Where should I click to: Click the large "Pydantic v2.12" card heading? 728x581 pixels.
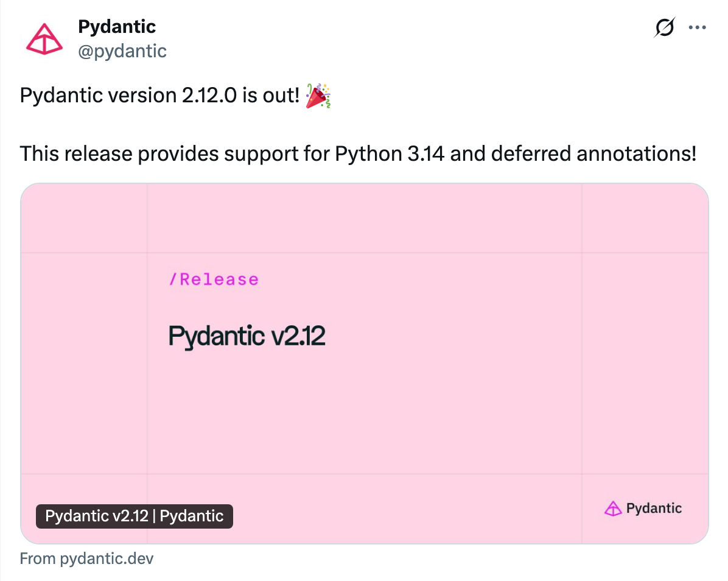point(247,336)
